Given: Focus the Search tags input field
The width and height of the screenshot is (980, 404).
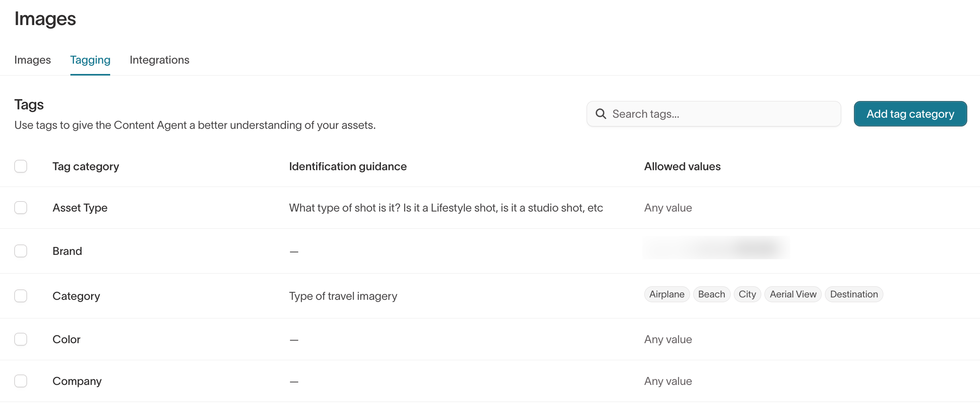Looking at the screenshot, I should [714, 114].
